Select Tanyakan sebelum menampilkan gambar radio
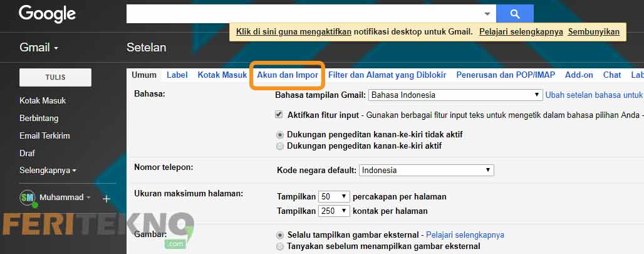 click(x=280, y=246)
